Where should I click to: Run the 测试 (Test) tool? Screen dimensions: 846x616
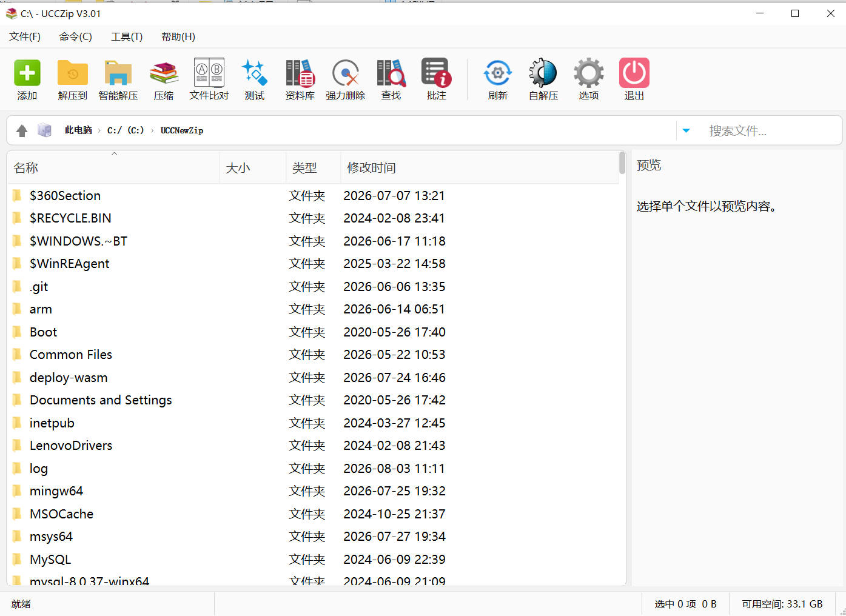(x=255, y=79)
